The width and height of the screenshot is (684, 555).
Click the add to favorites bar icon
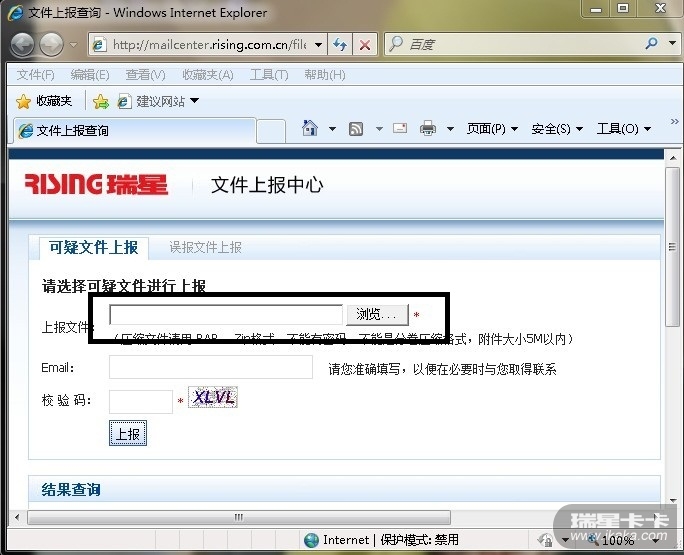pos(101,102)
